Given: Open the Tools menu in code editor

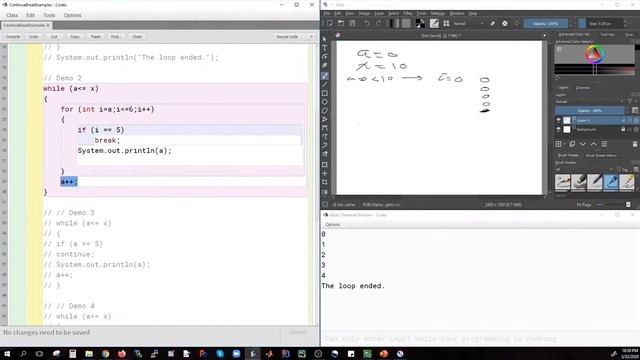Looking at the screenshot, I should pyautogui.click(x=49, y=15).
